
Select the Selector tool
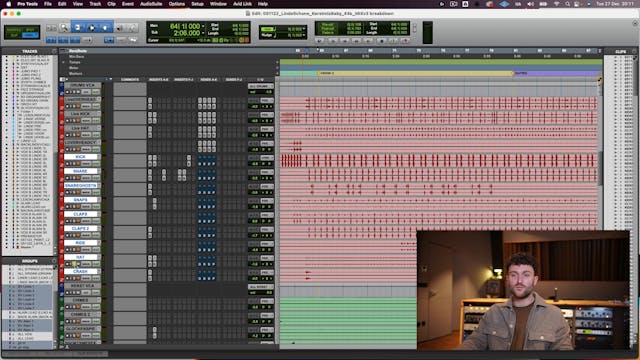(92, 28)
